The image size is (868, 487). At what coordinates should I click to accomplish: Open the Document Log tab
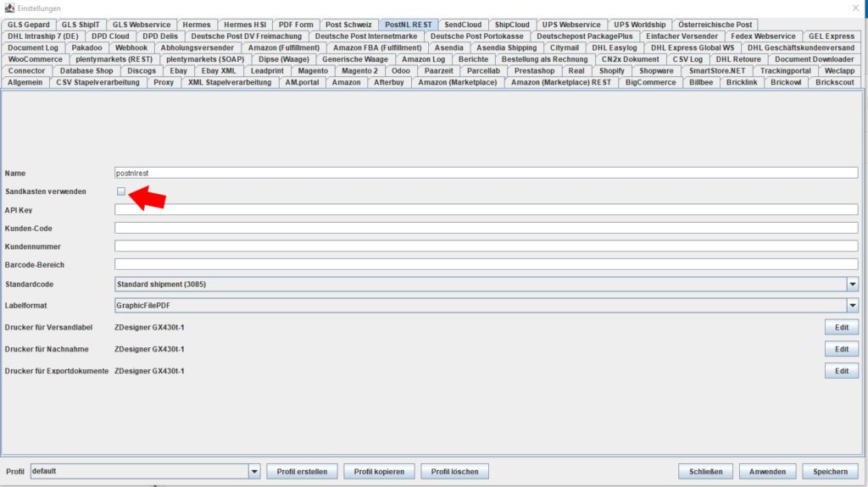pyautogui.click(x=33, y=48)
